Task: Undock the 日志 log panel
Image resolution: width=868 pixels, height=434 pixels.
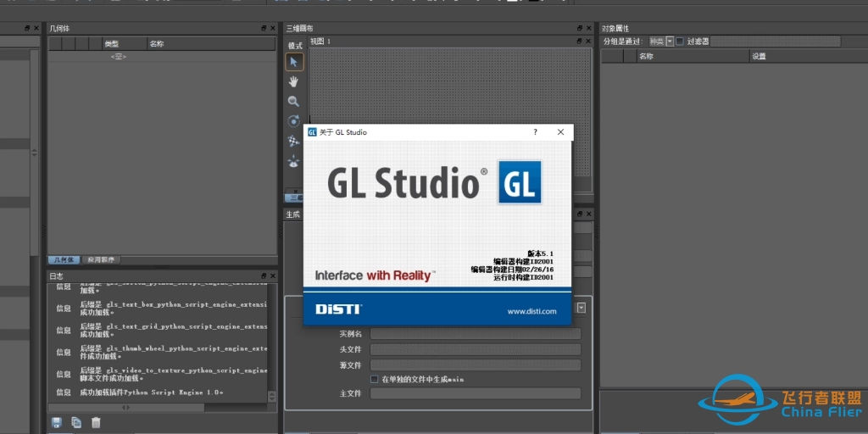Action: pyautogui.click(x=264, y=275)
